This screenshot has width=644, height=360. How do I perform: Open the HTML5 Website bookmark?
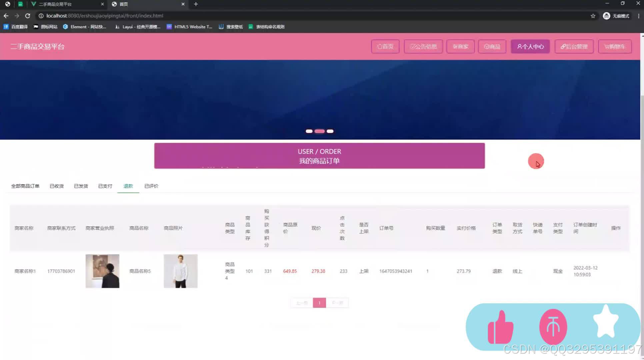click(189, 27)
